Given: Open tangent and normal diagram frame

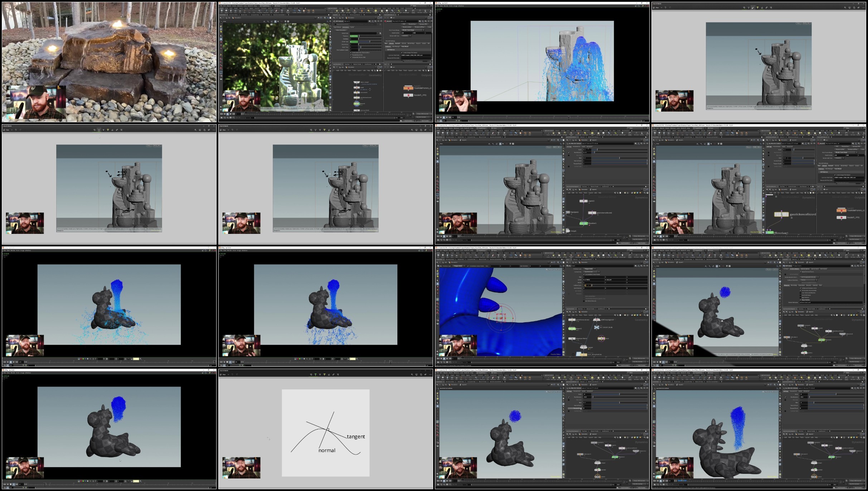Looking at the screenshot, I should (326, 429).
